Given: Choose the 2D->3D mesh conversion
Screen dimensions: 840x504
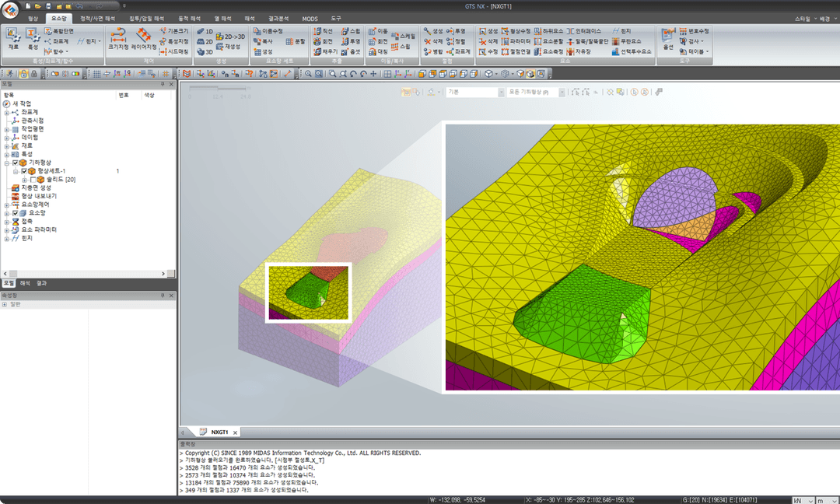Looking at the screenshot, I should (230, 37).
